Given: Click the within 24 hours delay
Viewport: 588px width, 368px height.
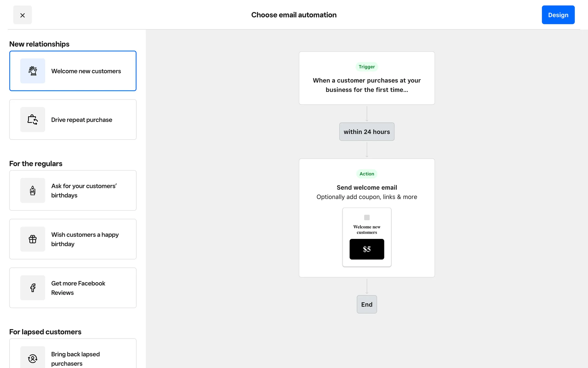Looking at the screenshot, I should [x=367, y=132].
